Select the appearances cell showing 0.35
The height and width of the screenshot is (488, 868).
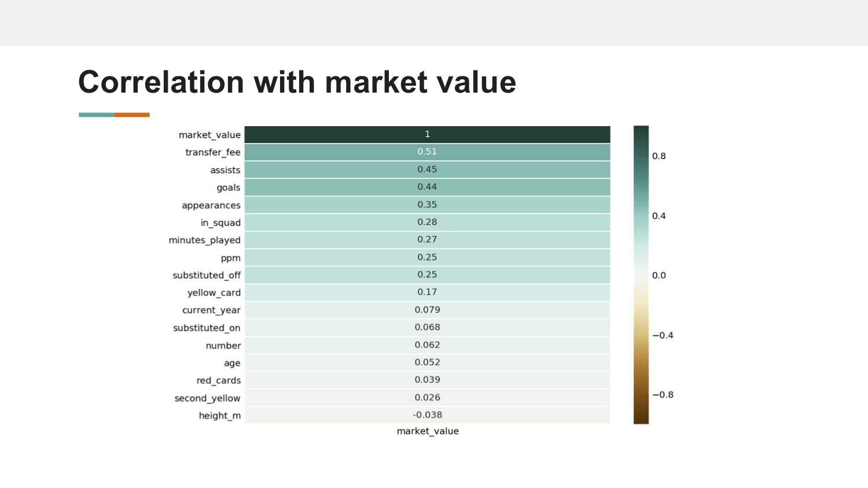[427, 204]
